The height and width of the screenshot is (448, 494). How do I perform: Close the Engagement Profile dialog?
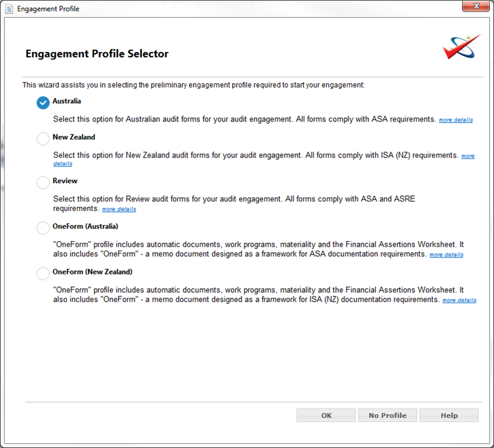476,6
